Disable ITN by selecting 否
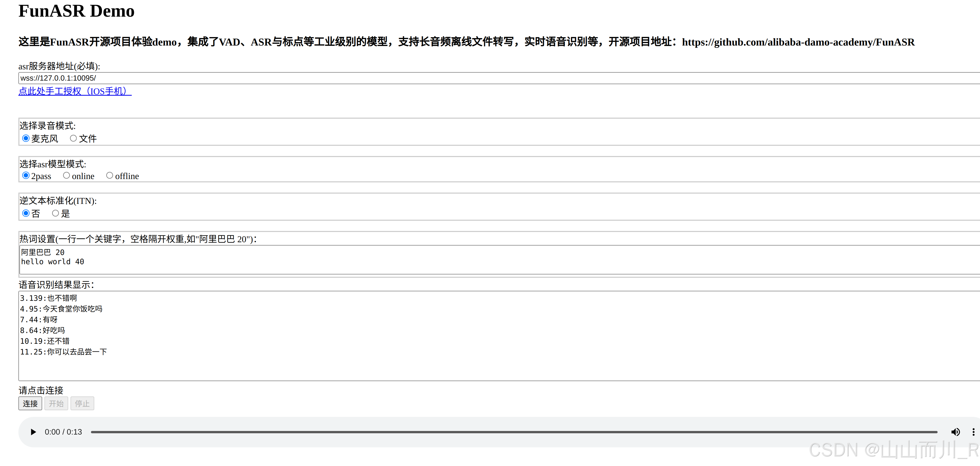The image size is (980, 466). point(26,213)
